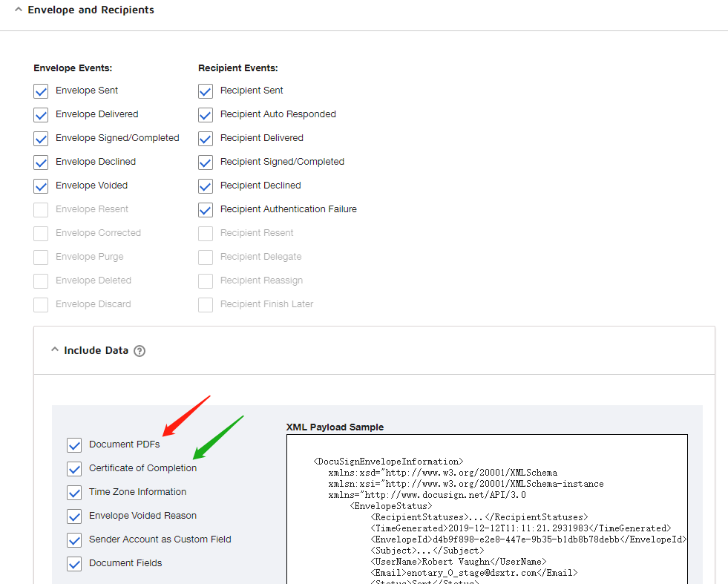Uncheck Envelope Voided Reason option
This screenshot has width=728, height=584.
[x=74, y=516]
